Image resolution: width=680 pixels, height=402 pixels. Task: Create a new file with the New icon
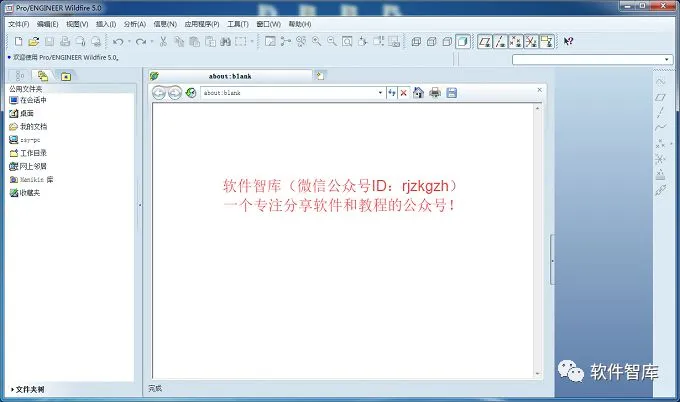click(x=18, y=41)
